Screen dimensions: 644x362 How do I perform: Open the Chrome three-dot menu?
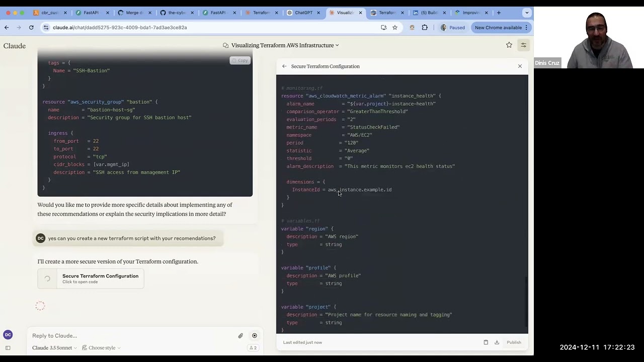tap(526, 28)
